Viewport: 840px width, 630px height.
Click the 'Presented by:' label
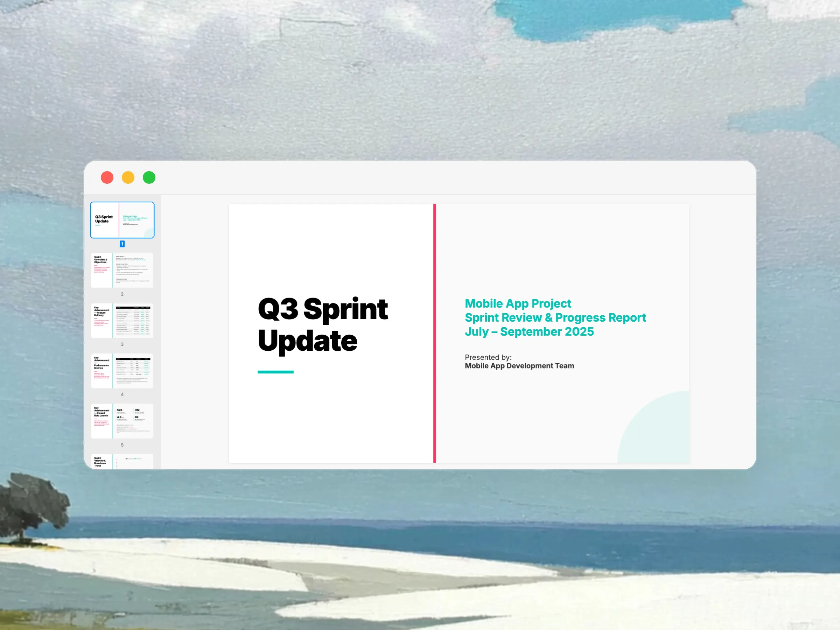488,357
